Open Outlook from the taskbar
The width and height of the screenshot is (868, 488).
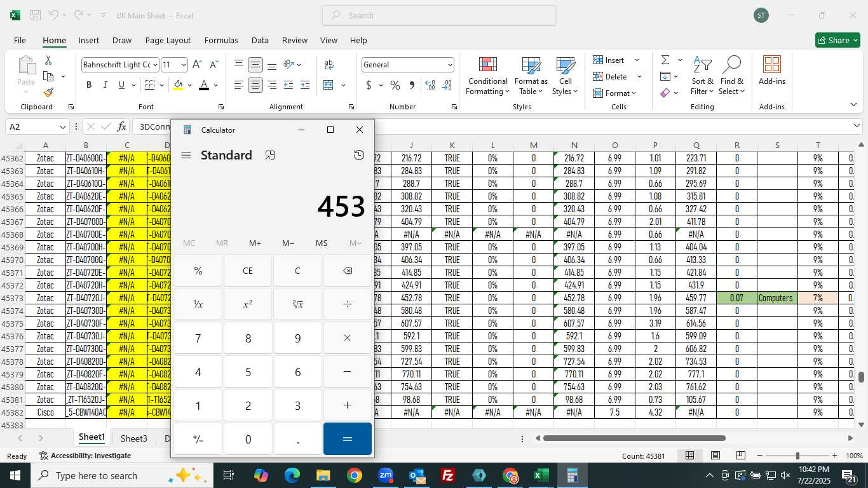[417, 475]
